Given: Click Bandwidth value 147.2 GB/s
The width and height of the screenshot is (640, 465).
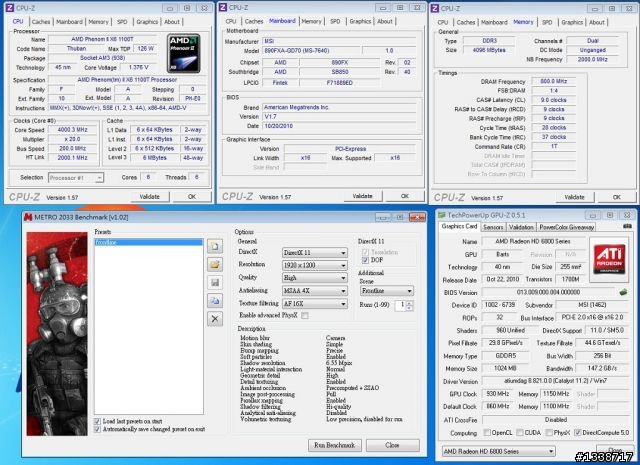Looking at the screenshot, I should click(602, 368).
